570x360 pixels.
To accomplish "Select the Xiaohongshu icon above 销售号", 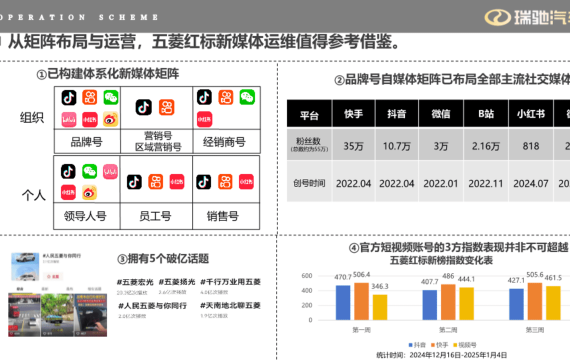I will (246, 182).
